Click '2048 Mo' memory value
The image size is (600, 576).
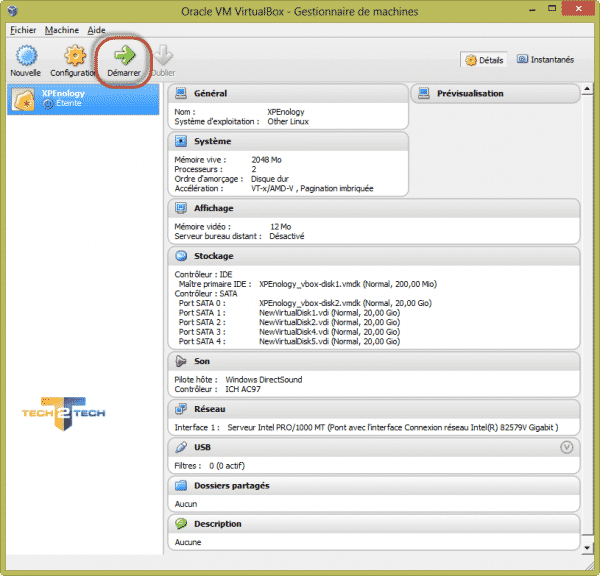pyautogui.click(x=266, y=160)
